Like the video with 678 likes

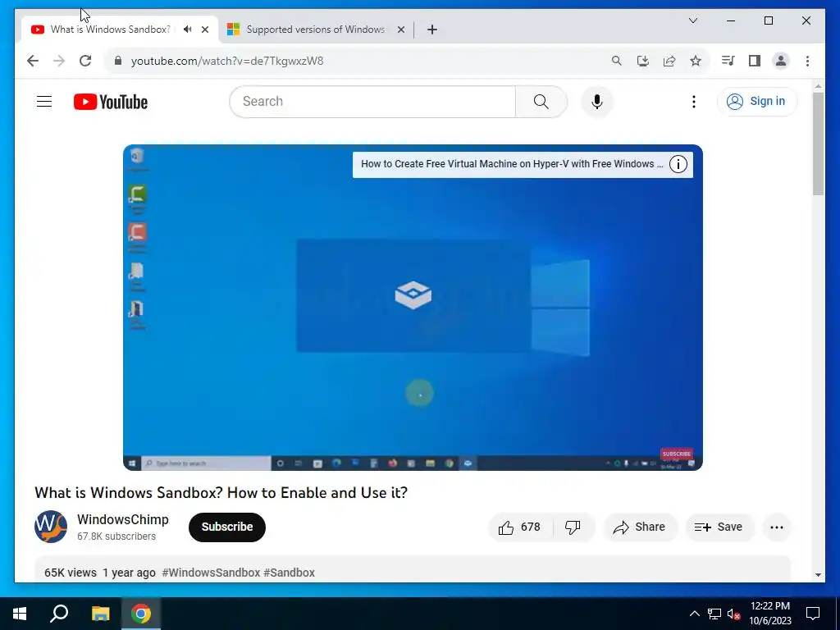519,527
